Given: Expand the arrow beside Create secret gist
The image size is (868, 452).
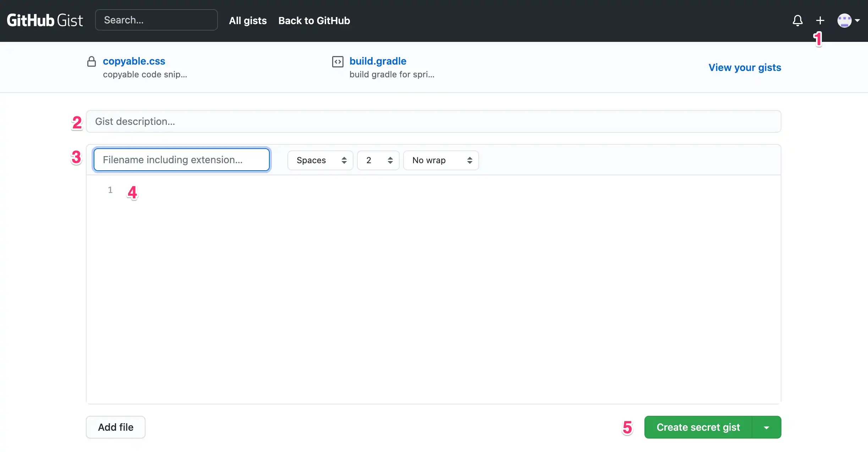Looking at the screenshot, I should point(767,428).
